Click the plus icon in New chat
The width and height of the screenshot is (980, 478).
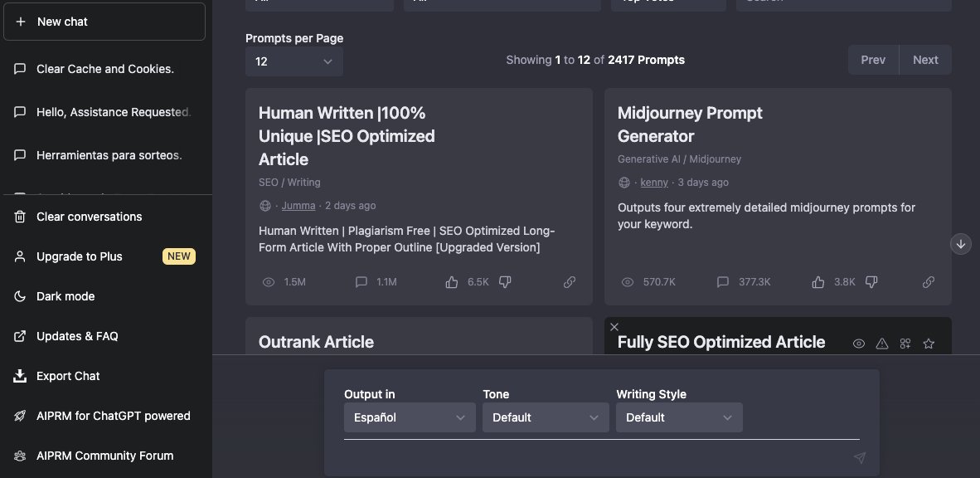click(x=21, y=22)
